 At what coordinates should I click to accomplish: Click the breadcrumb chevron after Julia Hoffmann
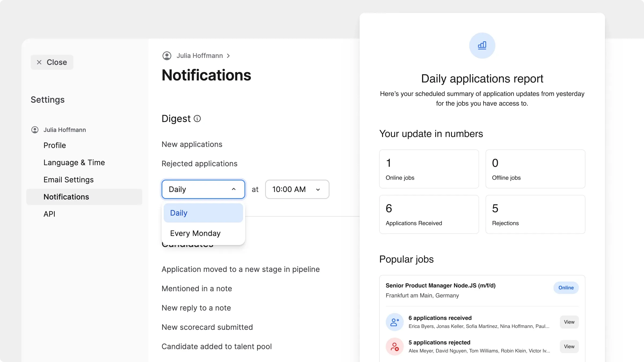point(228,56)
